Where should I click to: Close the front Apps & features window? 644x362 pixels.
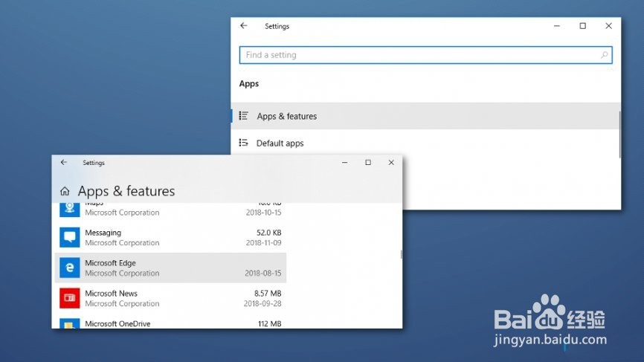(x=391, y=163)
